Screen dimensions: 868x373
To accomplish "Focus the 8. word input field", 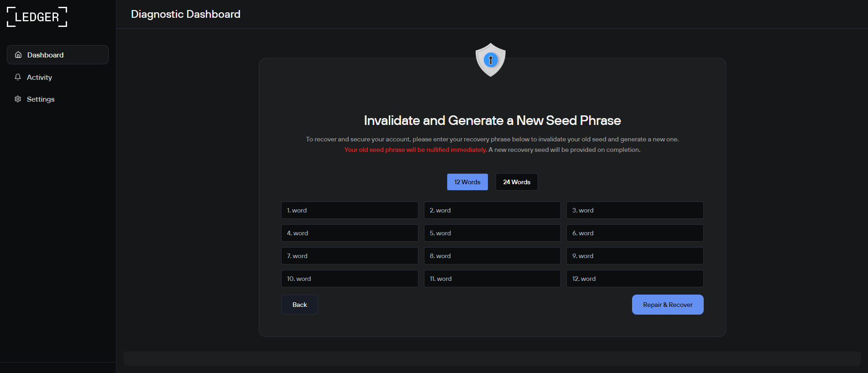I will point(492,256).
